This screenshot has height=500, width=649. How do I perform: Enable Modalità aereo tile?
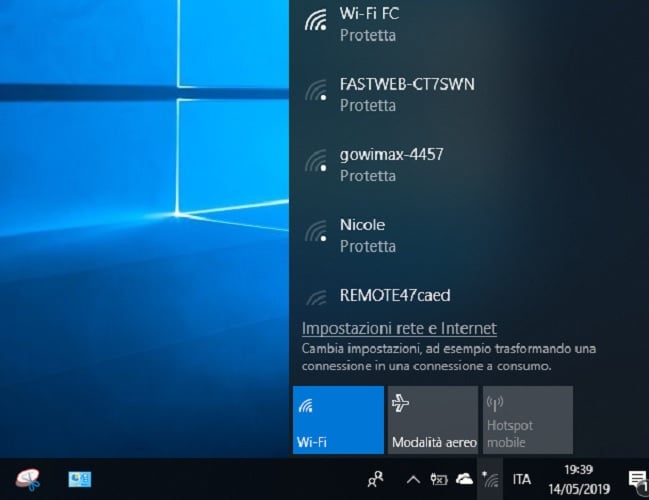click(432, 420)
